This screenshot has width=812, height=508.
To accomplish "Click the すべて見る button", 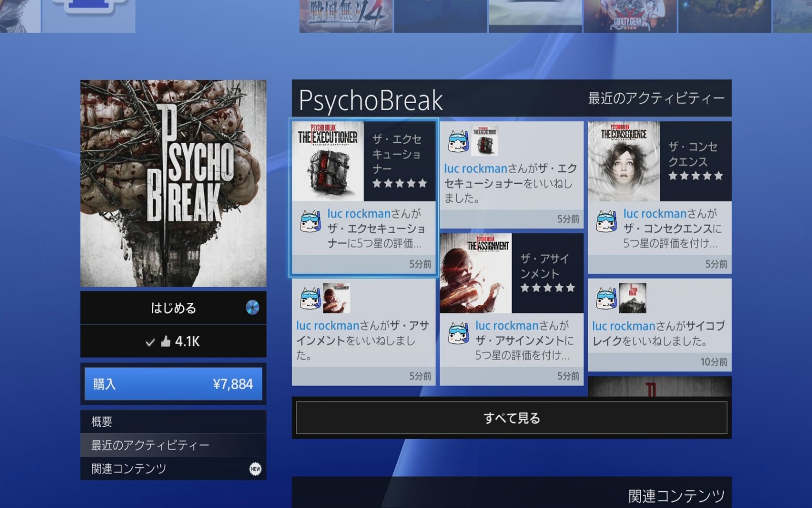I will pyautogui.click(x=512, y=418).
